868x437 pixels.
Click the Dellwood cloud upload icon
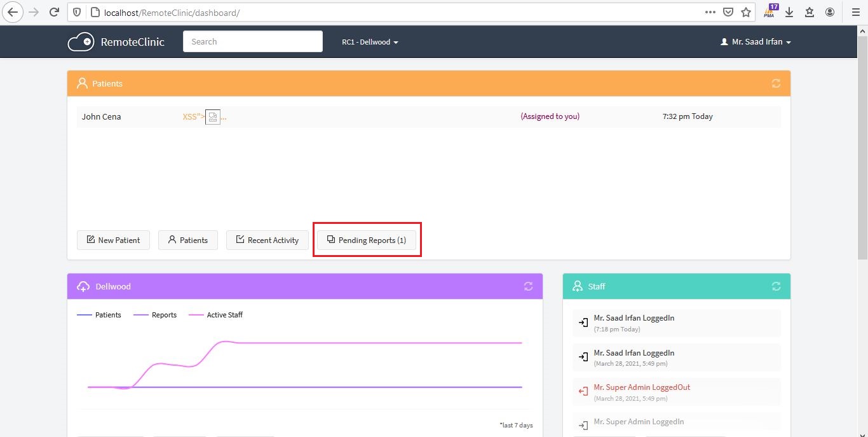click(83, 286)
